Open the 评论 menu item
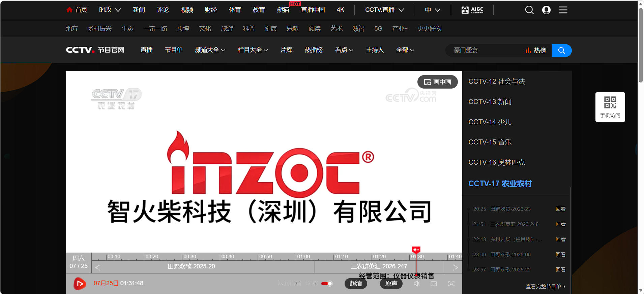Viewport: 644px width, 294px height. point(163,10)
